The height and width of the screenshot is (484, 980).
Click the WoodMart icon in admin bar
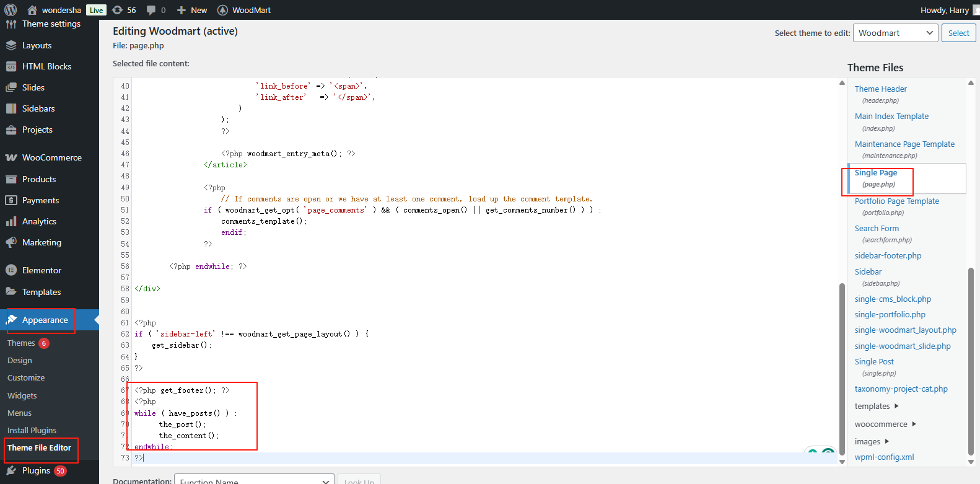222,10
